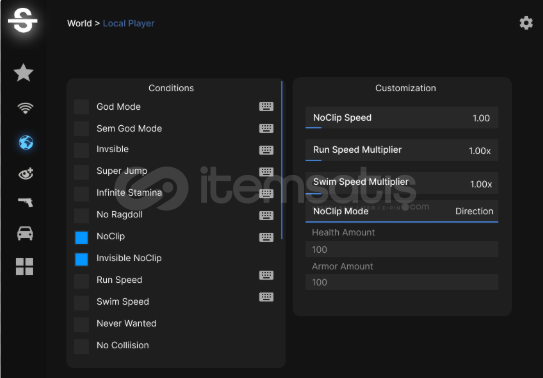The width and height of the screenshot is (543, 378).
Task: Tick the Invsible checkbox
Action: pos(81,151)
